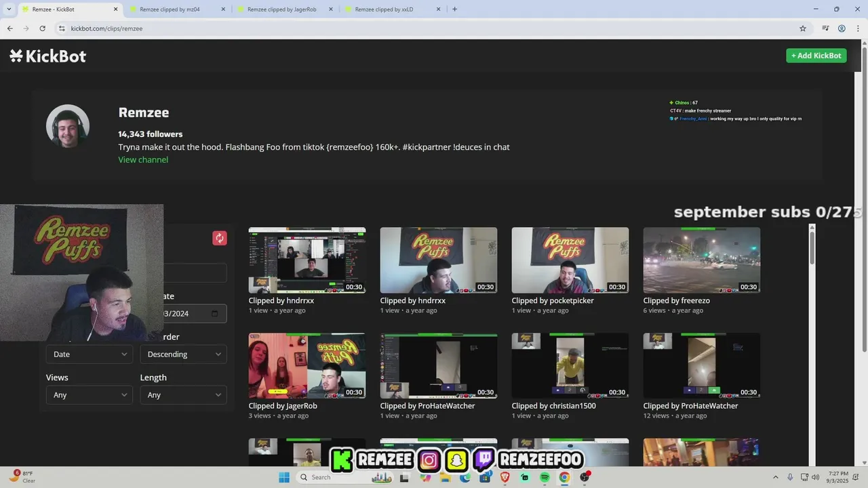Open Chrome tab search dropdown arrow

point(9,9)
